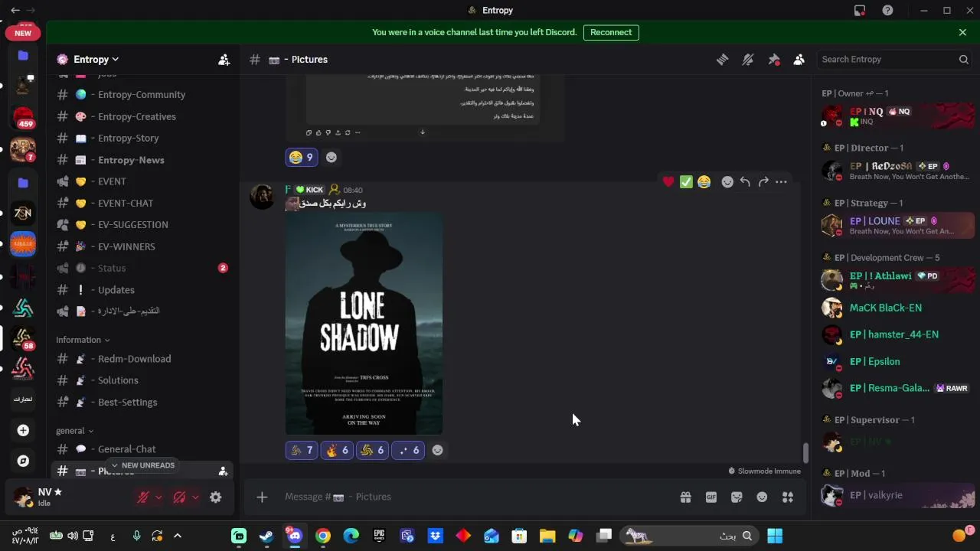
Task: Expand the Windows system tray hidden icons
Action: (x=178, y=536)
